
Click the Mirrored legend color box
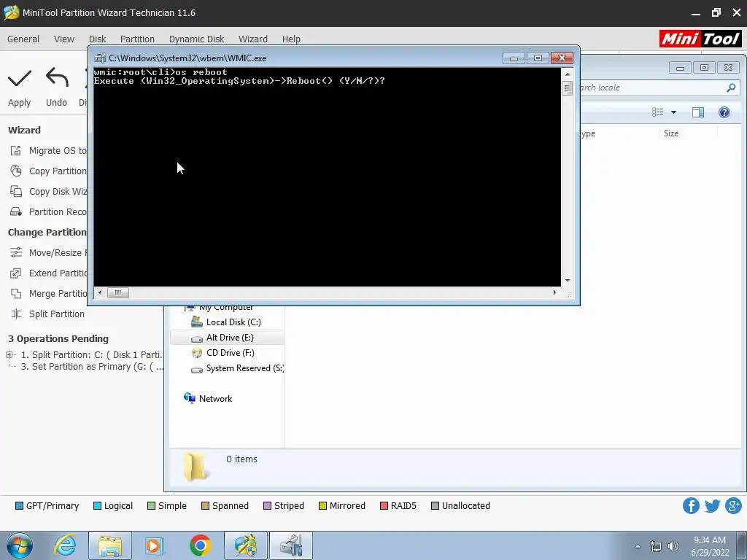point(322,506)
